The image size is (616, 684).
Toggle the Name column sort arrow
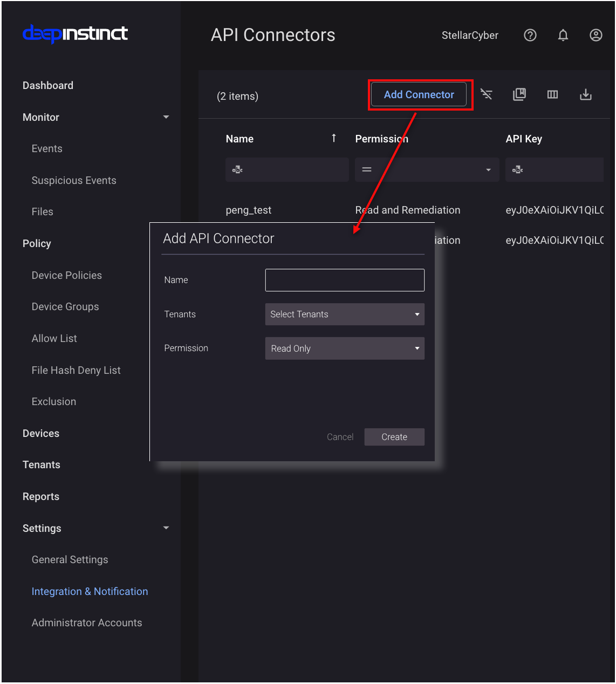pyautogui.click(x=334, y=138)
